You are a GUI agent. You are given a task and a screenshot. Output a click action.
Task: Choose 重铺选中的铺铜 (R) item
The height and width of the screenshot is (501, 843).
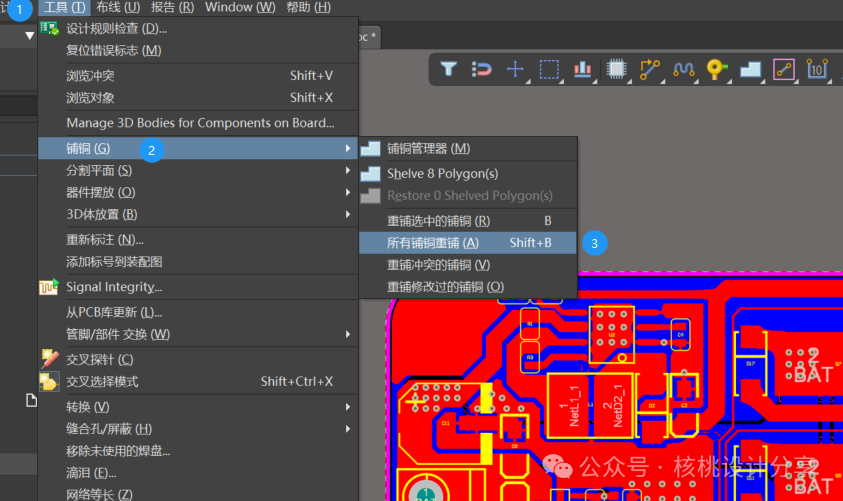[x=468, y=221]
